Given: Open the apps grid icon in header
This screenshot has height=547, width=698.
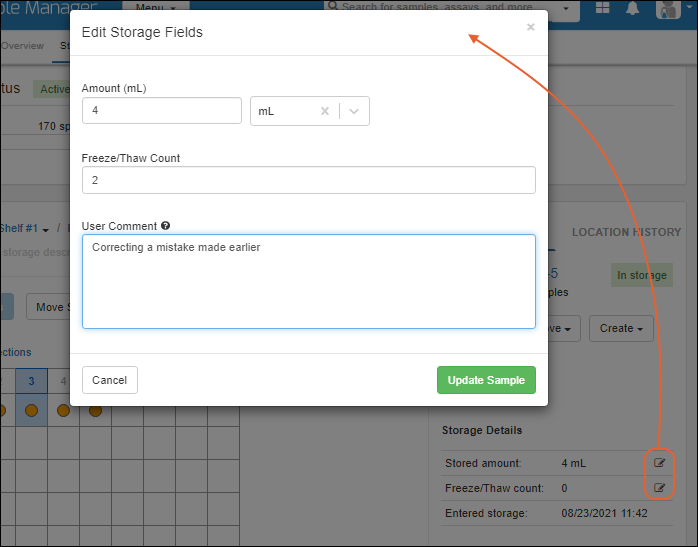Looking at the screenshot, I should [603, 9].
